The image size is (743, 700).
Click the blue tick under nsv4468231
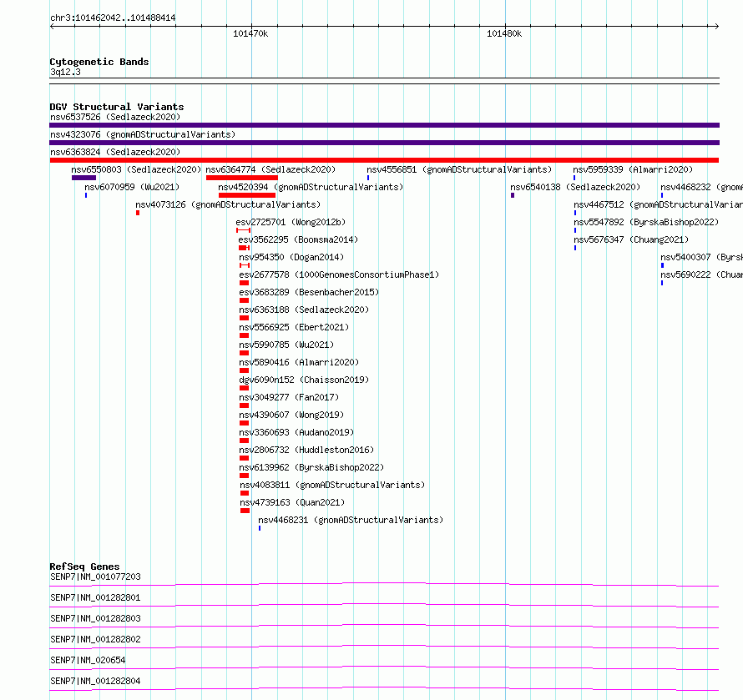[x=260, y=528]
